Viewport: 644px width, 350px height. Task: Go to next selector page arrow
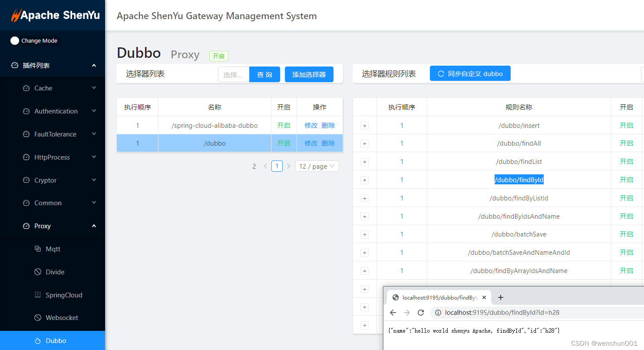point(288,166)
